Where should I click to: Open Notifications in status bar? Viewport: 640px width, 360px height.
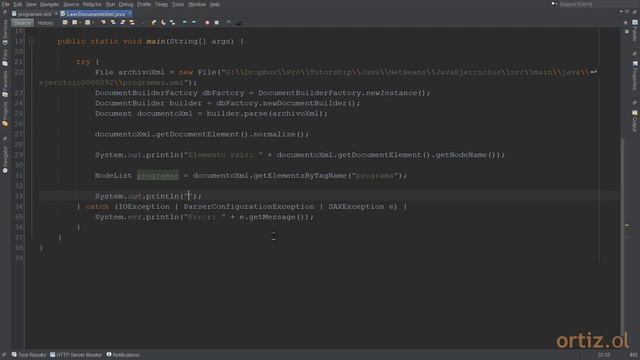pyautogui.click(x=123, y=355)
